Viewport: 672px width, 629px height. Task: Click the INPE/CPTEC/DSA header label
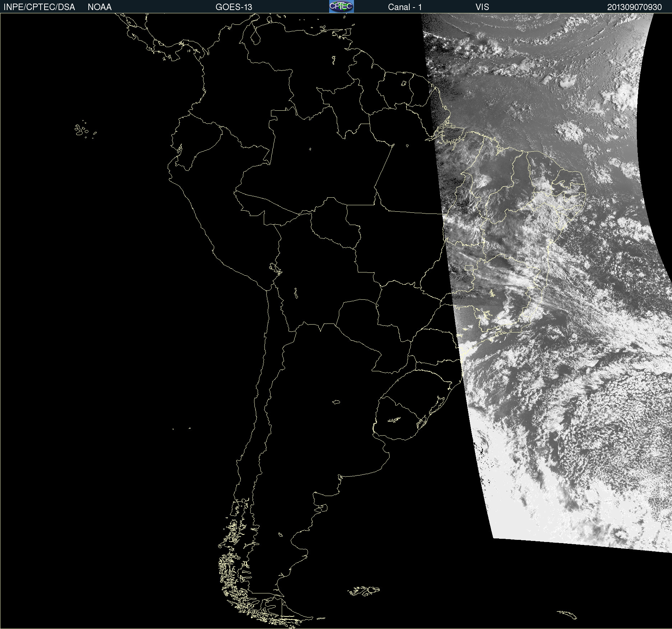click(39, 7)
